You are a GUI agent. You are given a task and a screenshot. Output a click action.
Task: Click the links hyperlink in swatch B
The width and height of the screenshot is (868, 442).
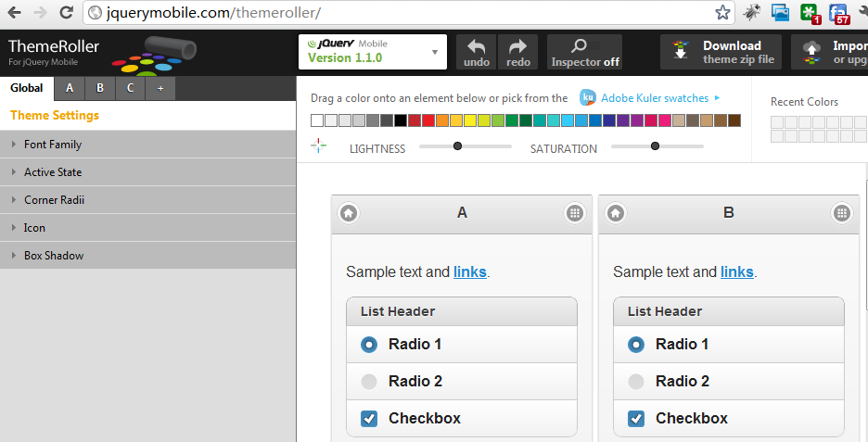point(737,272)
